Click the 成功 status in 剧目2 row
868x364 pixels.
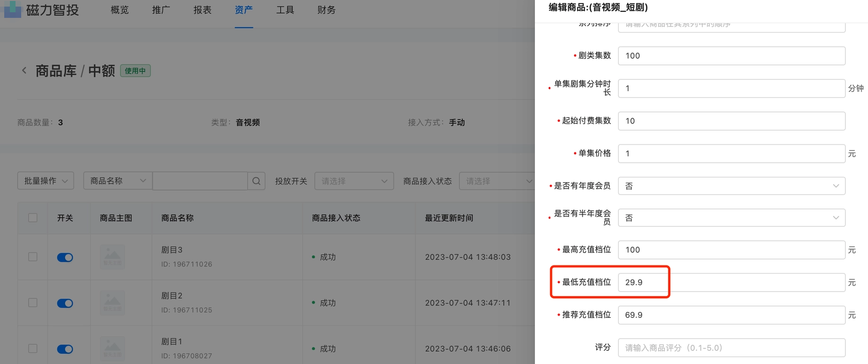(x=327, y=303)
